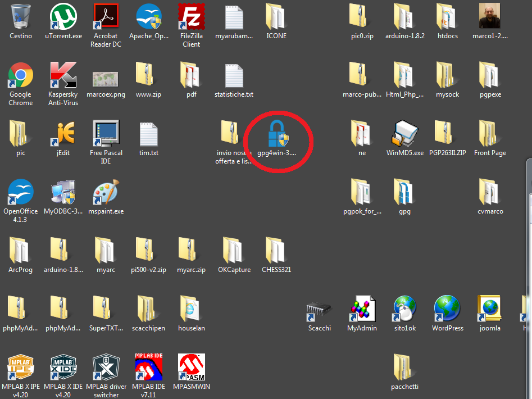
Task: Select the MPASMWIN shortcut
Action: click(191, 368)
